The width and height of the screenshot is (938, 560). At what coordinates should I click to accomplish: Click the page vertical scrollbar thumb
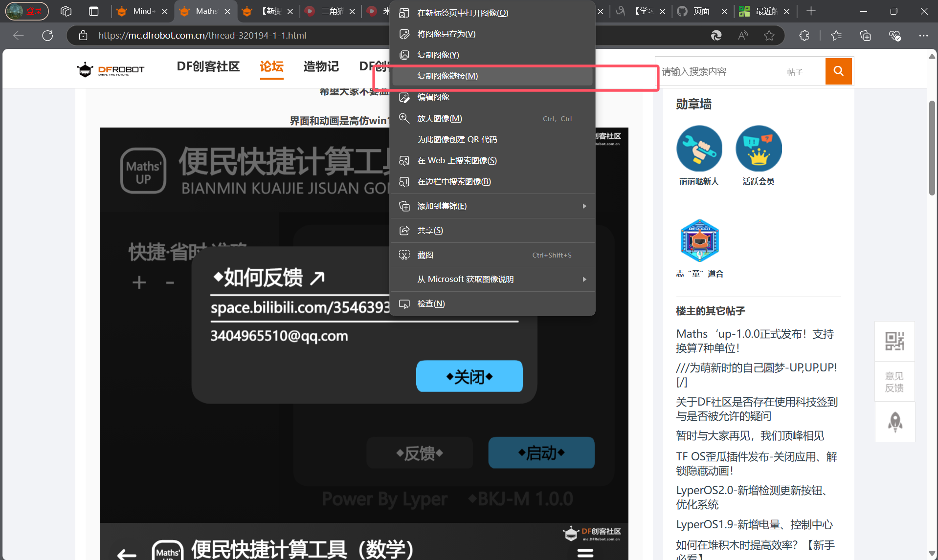pyautogui.click(x=932, y=147)
